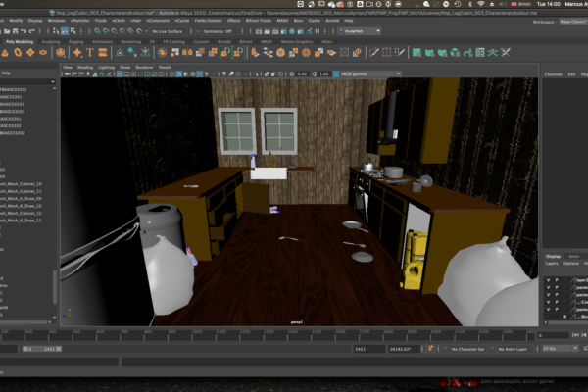Select the Multi-Cut knife tool icon
The width and height of the screenshot is (588, 392).
click(374, 53)
